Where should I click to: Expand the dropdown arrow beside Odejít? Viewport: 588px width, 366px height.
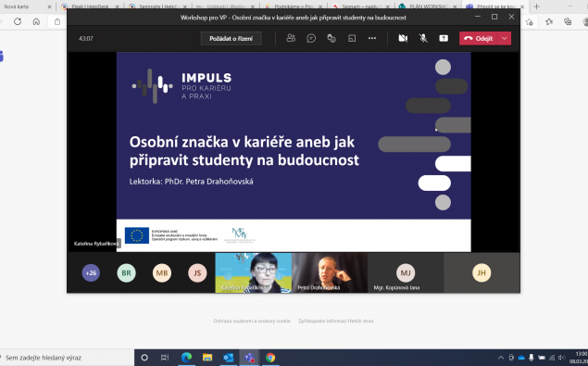[505, 38]
